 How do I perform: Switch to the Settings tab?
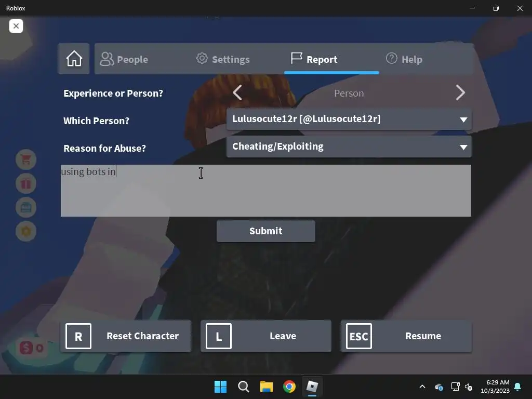click(223, 59)
